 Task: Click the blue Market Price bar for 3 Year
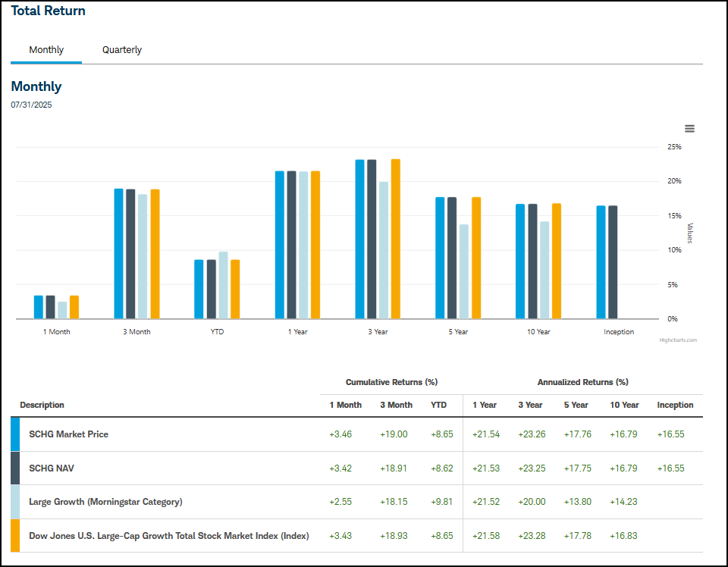tap(359, 239)
